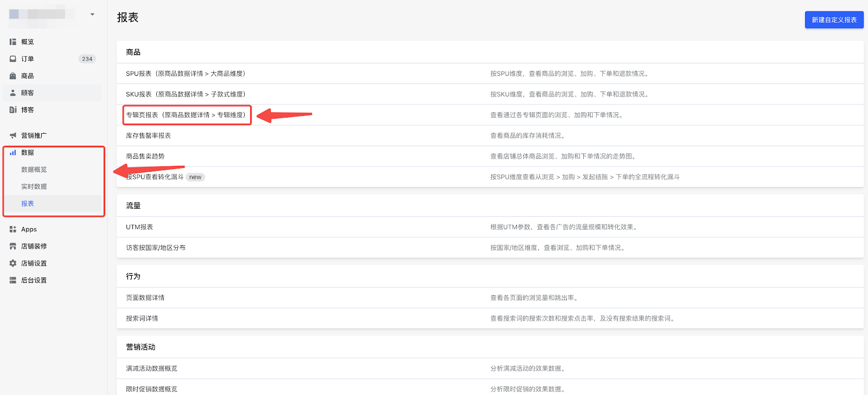Click the Apps sidebar label
Screen dimensions: 868x395
pos(29,229)
